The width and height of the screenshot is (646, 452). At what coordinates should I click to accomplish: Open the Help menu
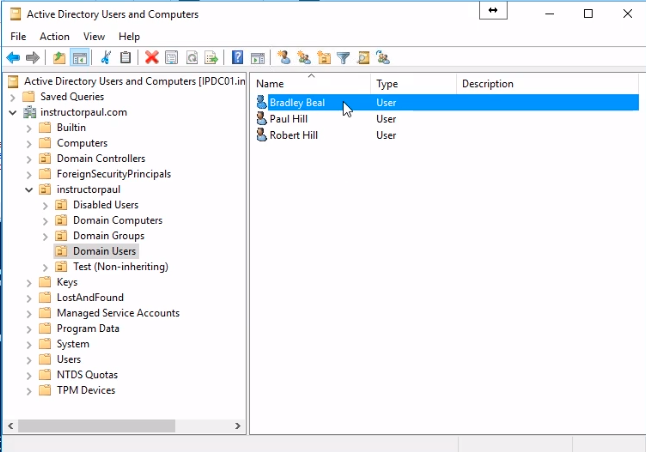point(129,36)
